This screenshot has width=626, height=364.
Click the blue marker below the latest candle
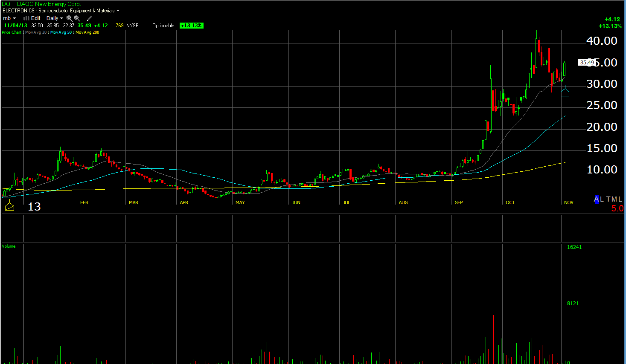pos(565,91)
